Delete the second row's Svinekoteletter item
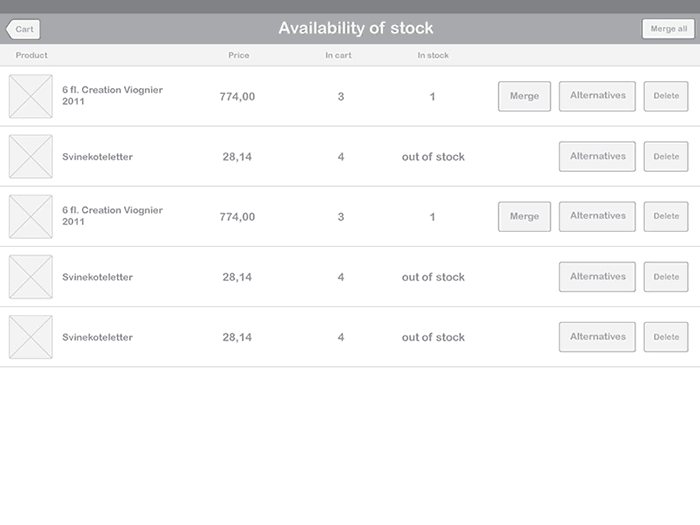This screenshot has width=700, height=525. 666,156
